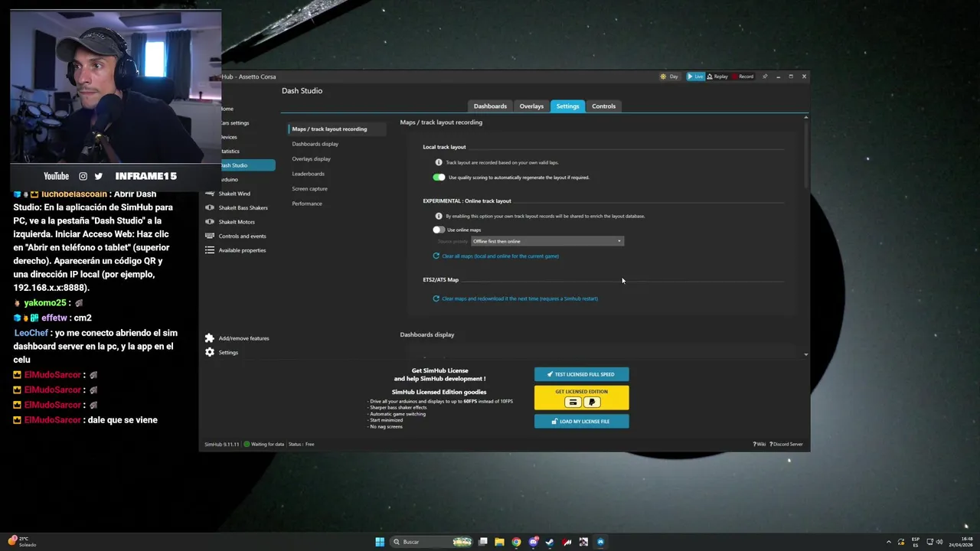
Task: Open the Overlays tab
Action: point(531,106)
